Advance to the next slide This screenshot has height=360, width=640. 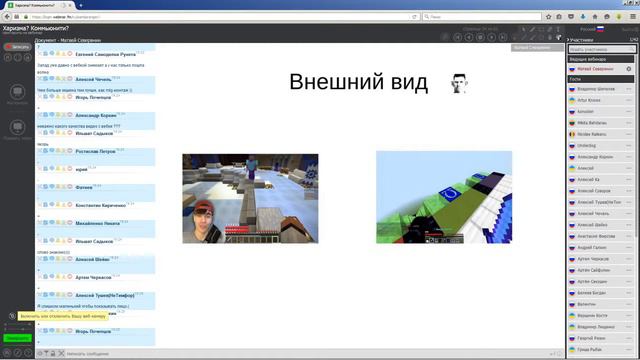click(x=492, y=37)
